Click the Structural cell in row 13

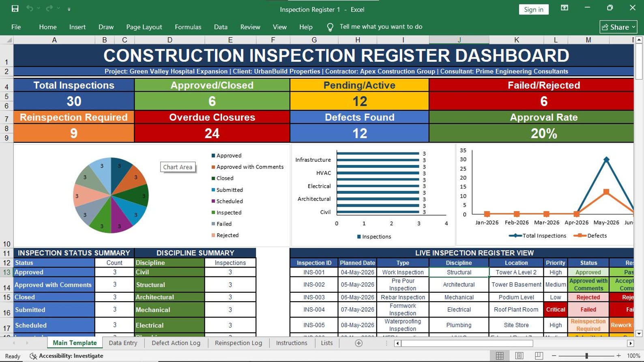459,272
